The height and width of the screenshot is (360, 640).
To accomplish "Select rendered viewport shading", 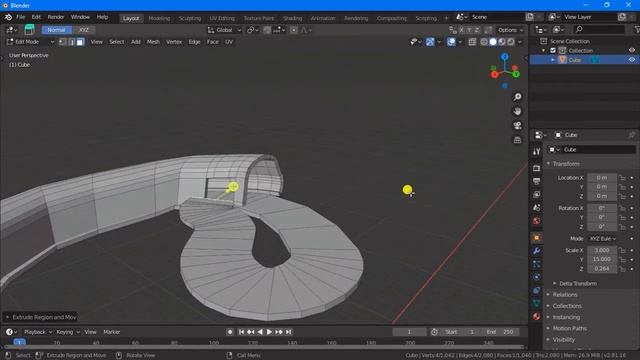I will click(511, 42).
